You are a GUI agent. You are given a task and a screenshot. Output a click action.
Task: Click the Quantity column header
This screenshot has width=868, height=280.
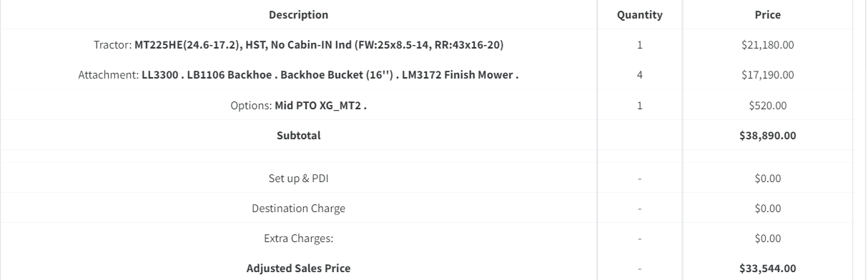[639, 15]
